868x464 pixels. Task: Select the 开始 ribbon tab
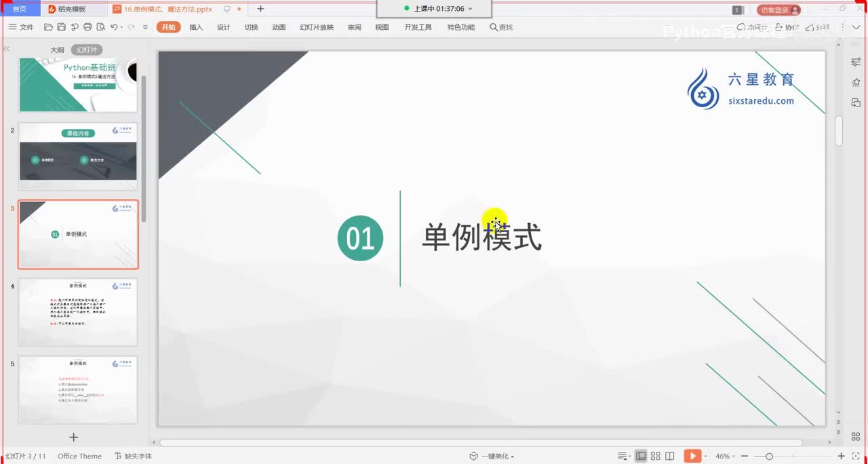point(168,27)
